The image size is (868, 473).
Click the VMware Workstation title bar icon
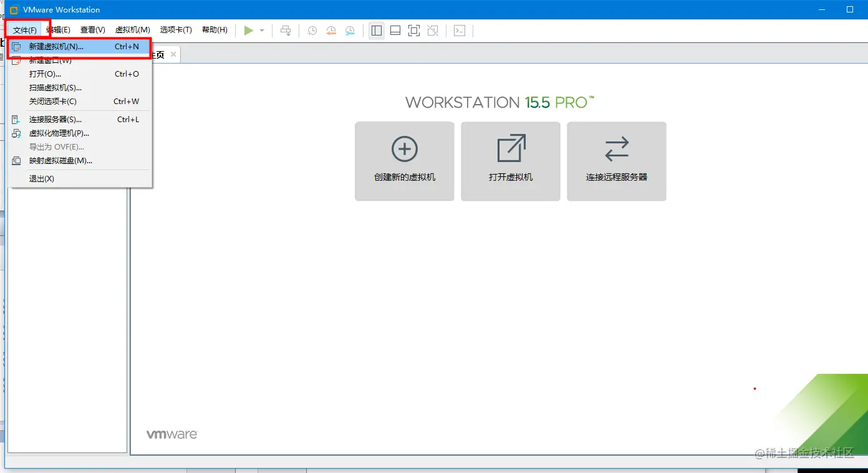click(14, 9)
